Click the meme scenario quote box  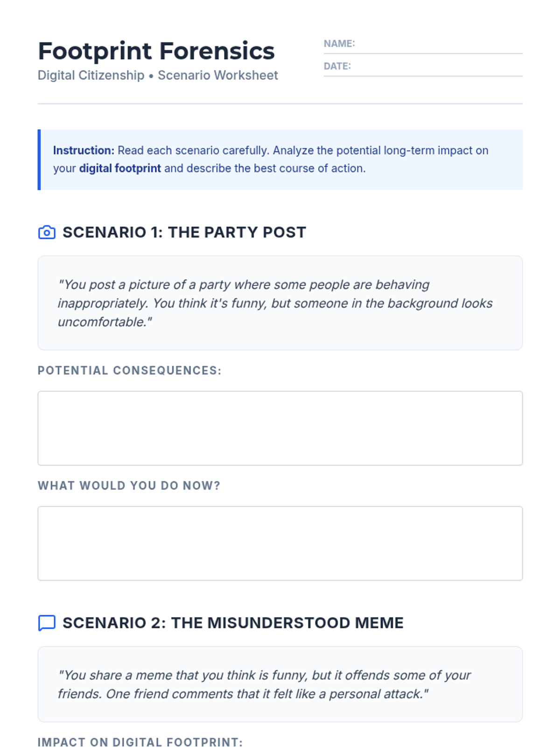(280, 684)
